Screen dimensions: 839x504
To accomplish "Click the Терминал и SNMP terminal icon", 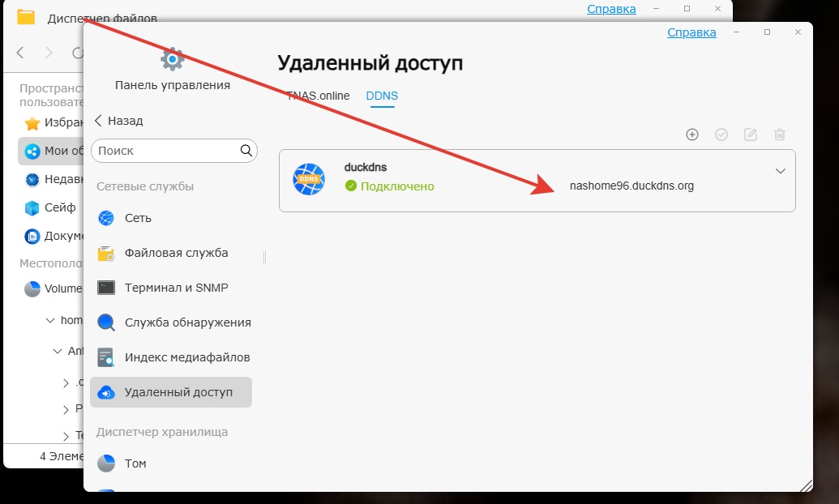I will (106, 288).
